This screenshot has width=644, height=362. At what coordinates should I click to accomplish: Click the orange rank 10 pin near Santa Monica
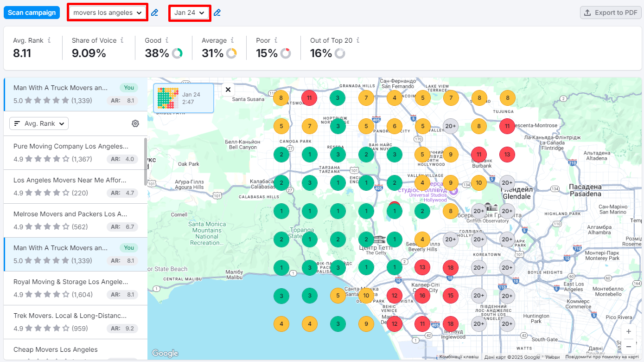[x=366, y=296]
